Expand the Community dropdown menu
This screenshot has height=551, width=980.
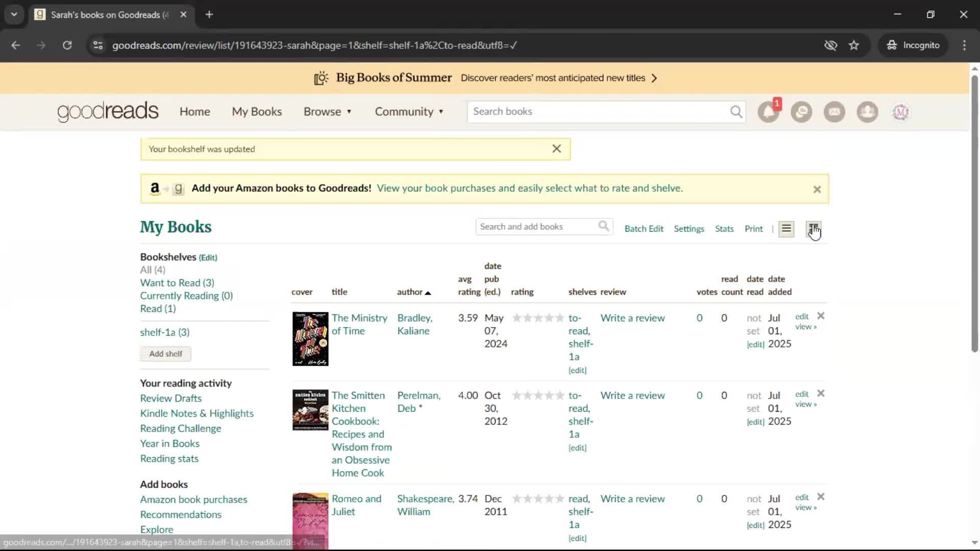(409, 112)
